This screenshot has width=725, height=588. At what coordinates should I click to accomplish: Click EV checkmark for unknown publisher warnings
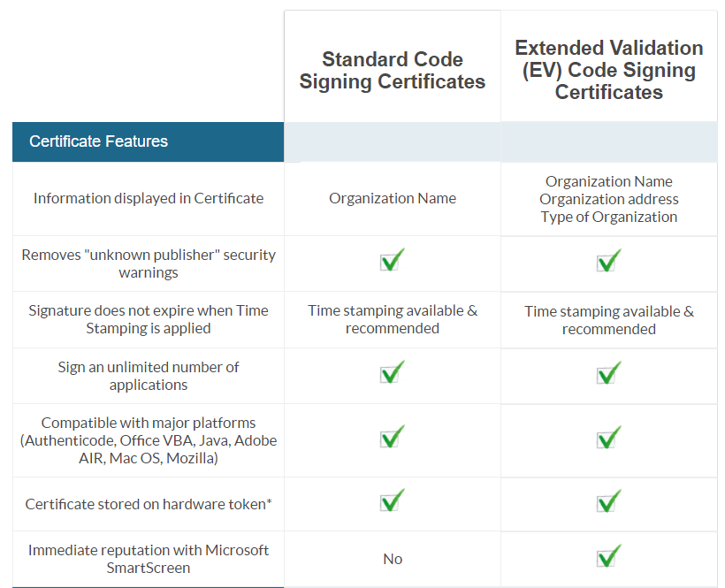tap(608, 261)
